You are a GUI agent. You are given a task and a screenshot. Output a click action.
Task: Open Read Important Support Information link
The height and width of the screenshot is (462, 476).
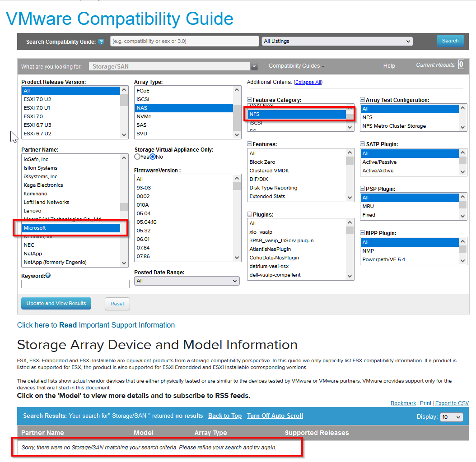96,325
